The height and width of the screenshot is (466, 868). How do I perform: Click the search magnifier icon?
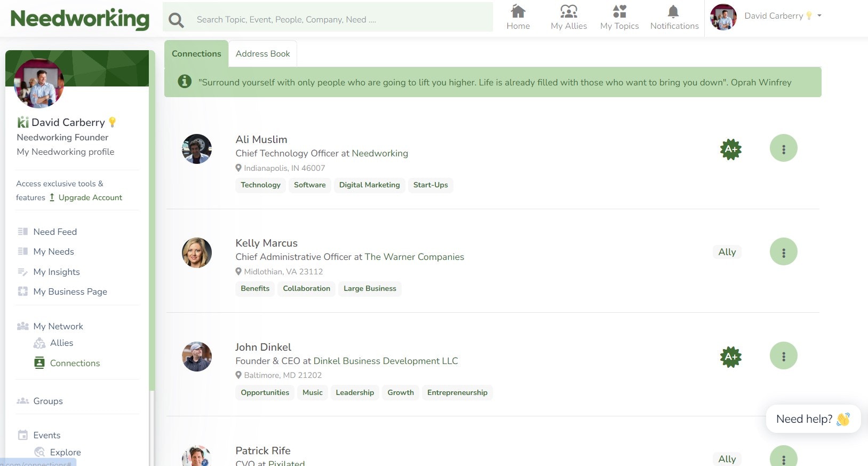point(176,20)
